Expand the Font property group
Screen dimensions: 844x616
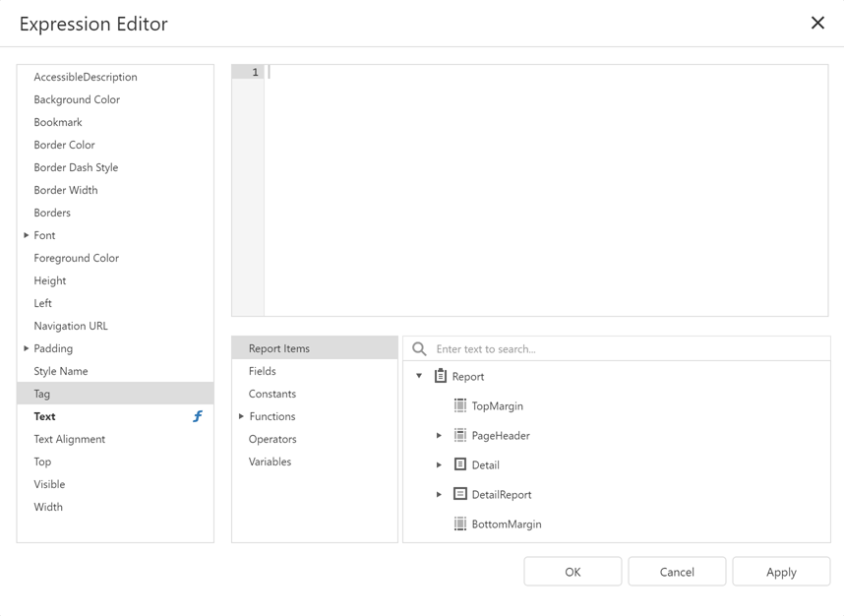25,235
